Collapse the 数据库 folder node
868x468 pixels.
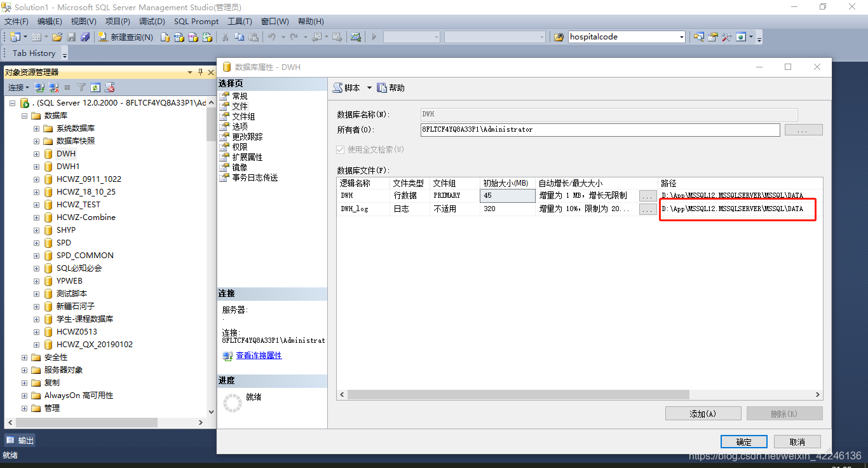(25, 116)
